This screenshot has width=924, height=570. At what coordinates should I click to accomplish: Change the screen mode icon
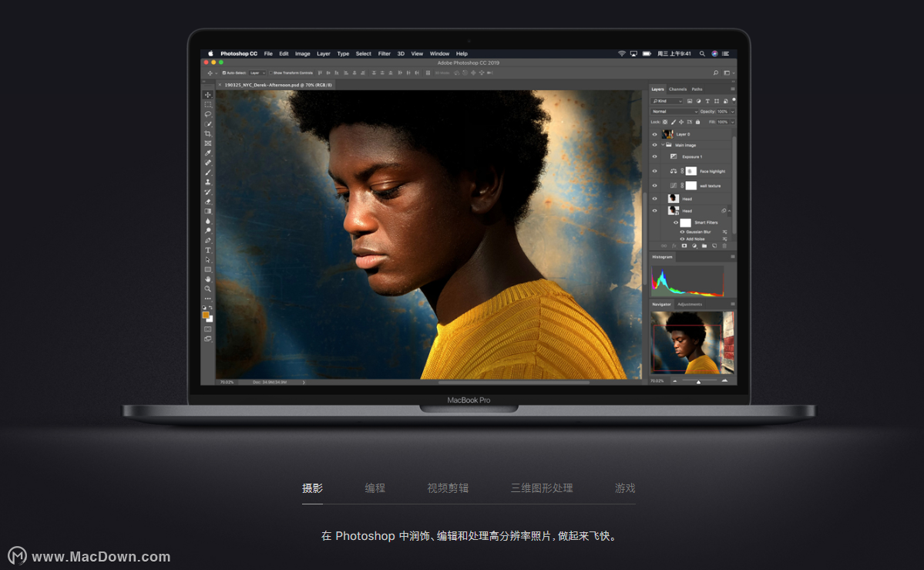(x=207, y=339)
